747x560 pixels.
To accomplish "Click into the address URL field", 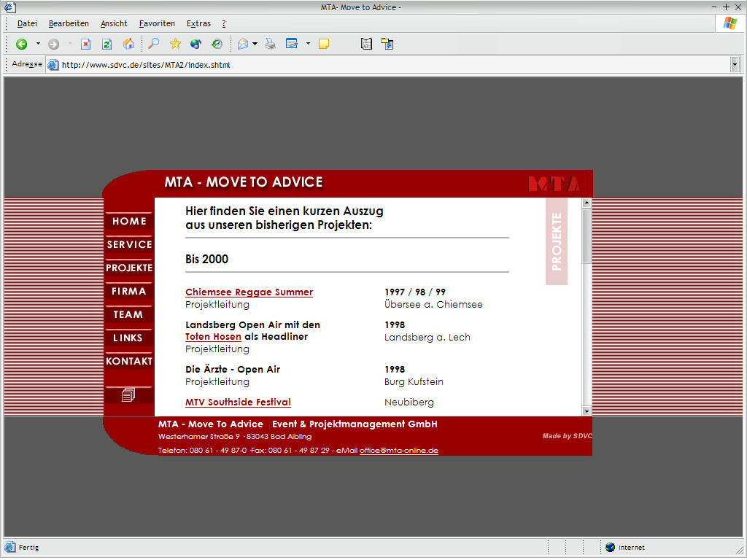I will click(x=365, y=65).
